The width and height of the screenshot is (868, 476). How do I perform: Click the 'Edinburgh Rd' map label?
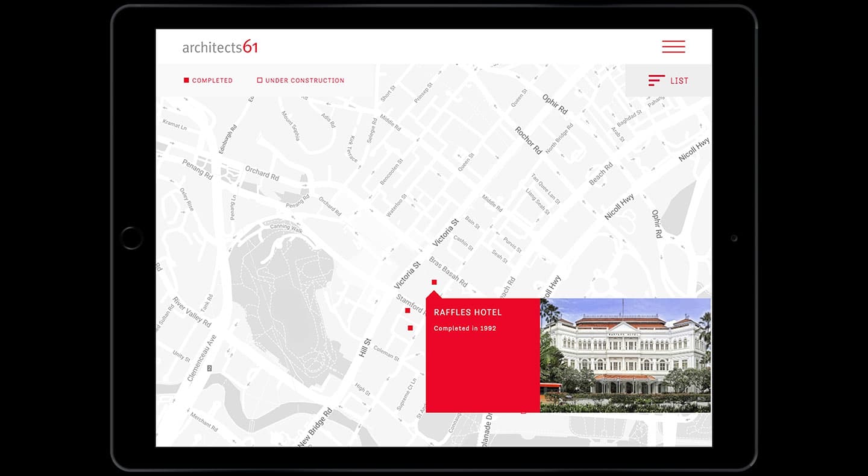227,139
